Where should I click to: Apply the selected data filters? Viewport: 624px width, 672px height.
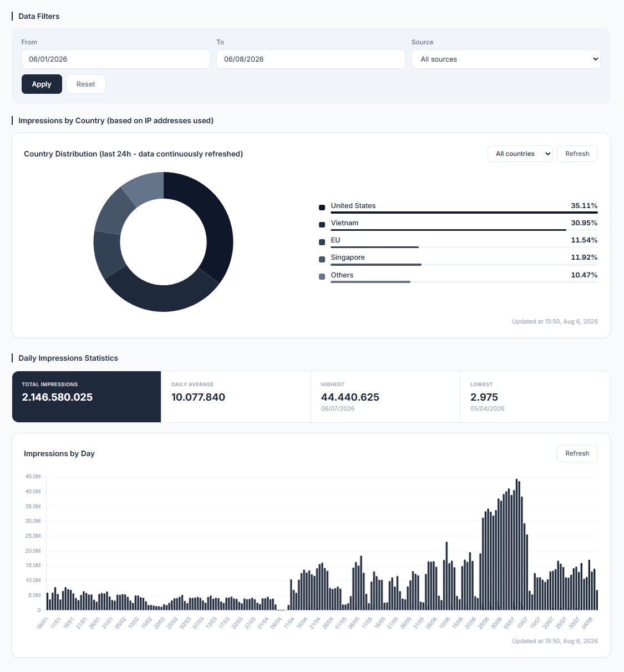pyautogui.click(x=42, y=84)
